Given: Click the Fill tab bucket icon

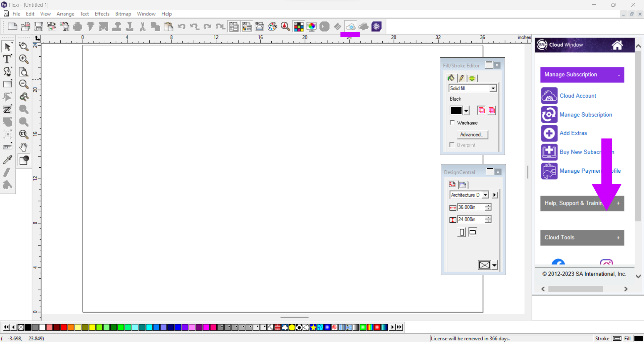Looking at the screenshot, I should point(451,78).
